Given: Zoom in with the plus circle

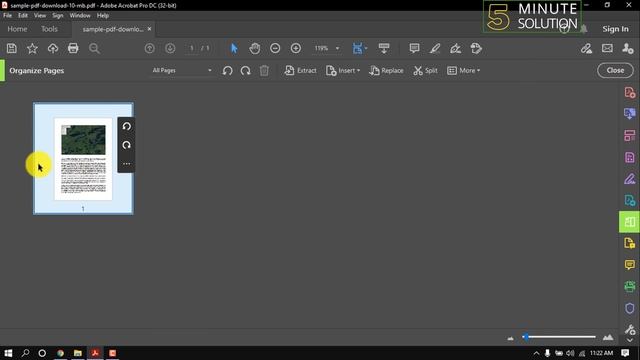Looking at the screenshot, I should 296,49.
